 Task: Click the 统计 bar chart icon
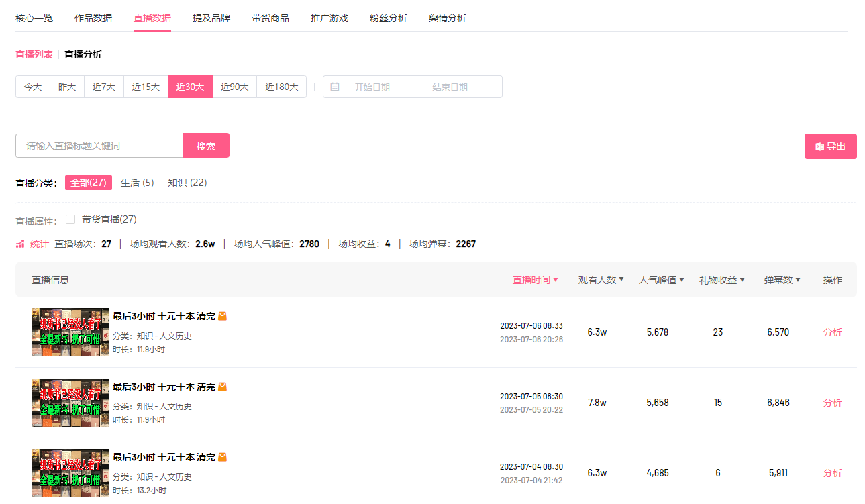tap(20, 244)
